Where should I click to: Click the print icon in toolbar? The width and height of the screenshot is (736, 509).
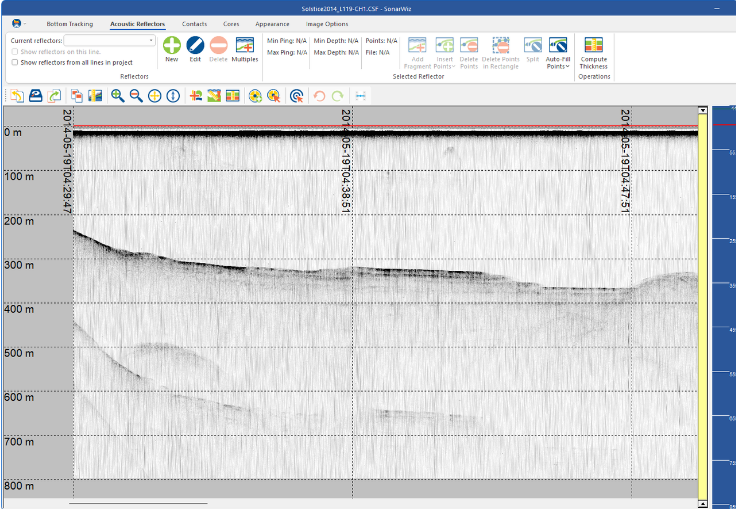coord(35,96)
